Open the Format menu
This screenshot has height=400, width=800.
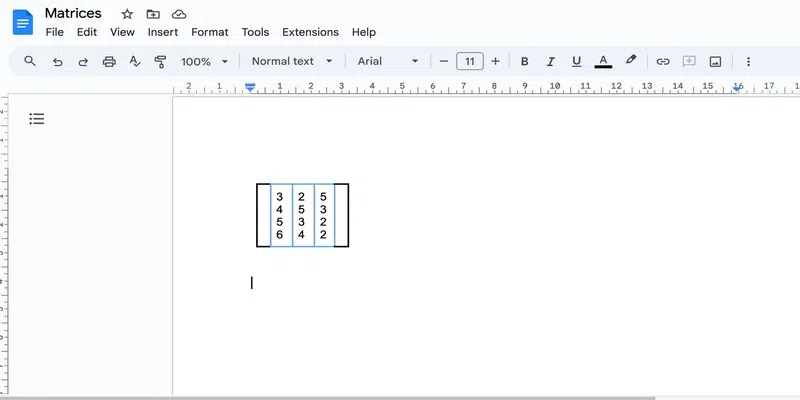point(210,32)
